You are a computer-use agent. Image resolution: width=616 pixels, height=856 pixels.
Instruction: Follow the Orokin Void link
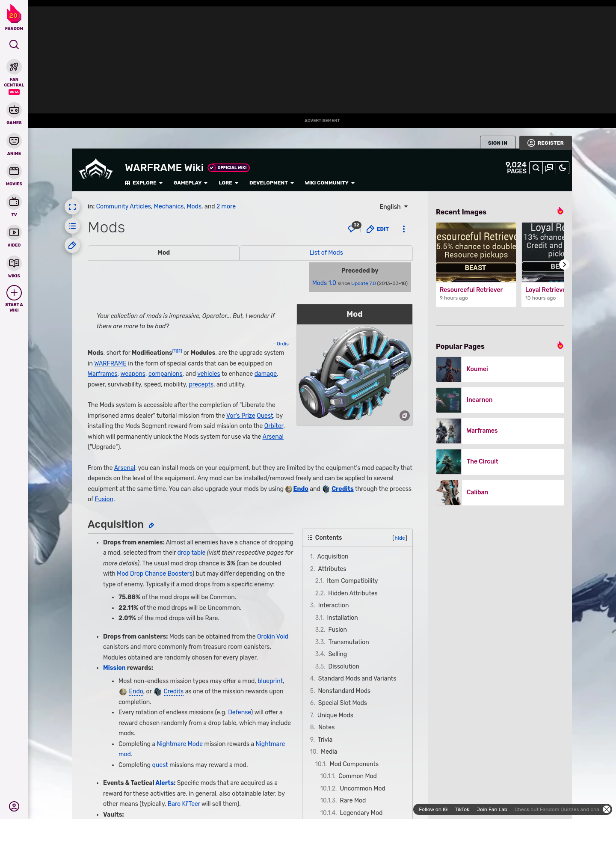pos(272,636)
